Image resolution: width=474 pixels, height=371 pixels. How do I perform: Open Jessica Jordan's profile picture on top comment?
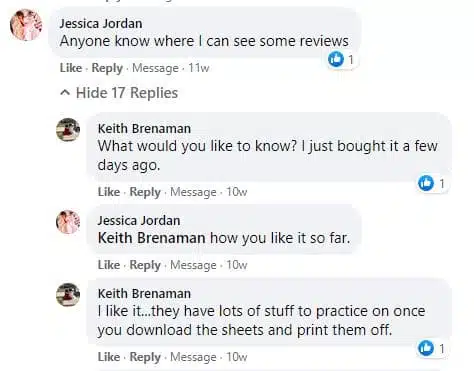26,25
